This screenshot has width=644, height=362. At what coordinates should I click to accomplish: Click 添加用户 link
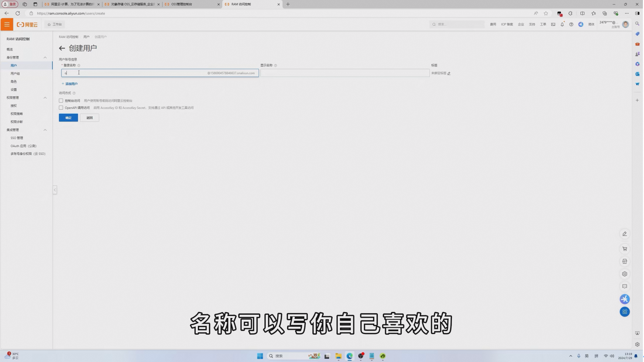(x=70, y=84)
